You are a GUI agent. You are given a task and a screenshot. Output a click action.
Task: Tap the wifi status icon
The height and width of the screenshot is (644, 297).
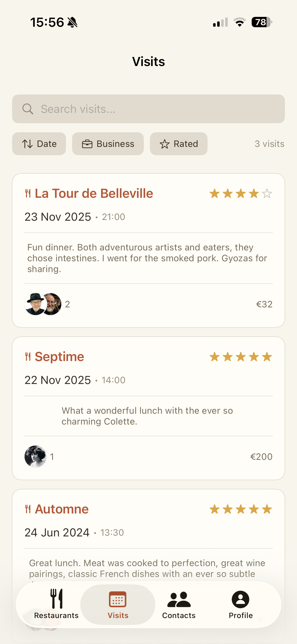pos(240,22)
